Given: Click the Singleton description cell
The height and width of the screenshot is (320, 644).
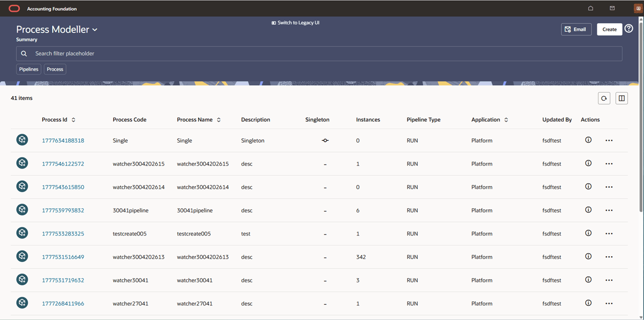Looking at the screenshot, I should point(253,140).
